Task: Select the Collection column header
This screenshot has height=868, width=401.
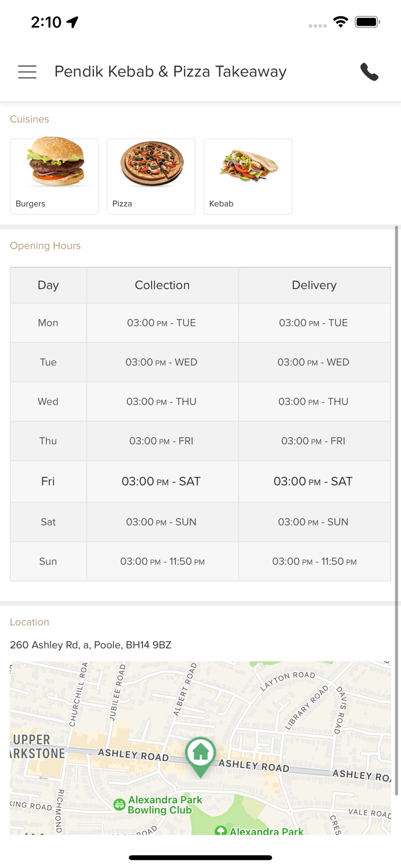Action: [x=162, y=285]
